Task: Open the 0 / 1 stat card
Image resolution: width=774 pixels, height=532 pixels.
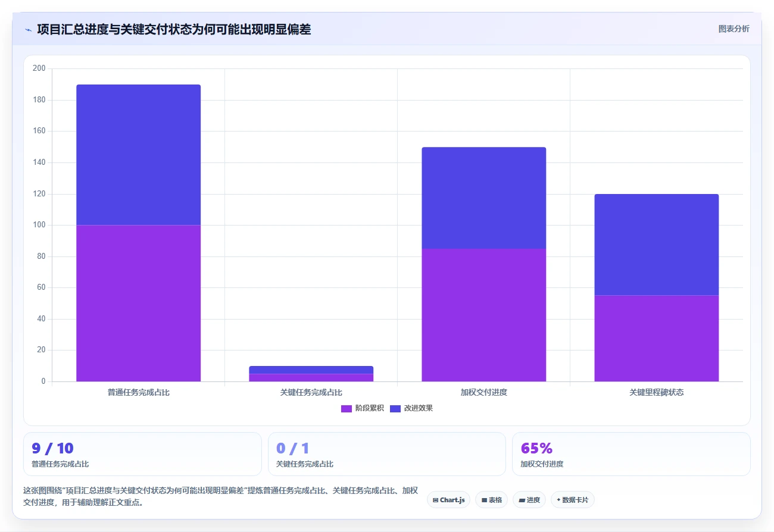Action: [387, 454]
